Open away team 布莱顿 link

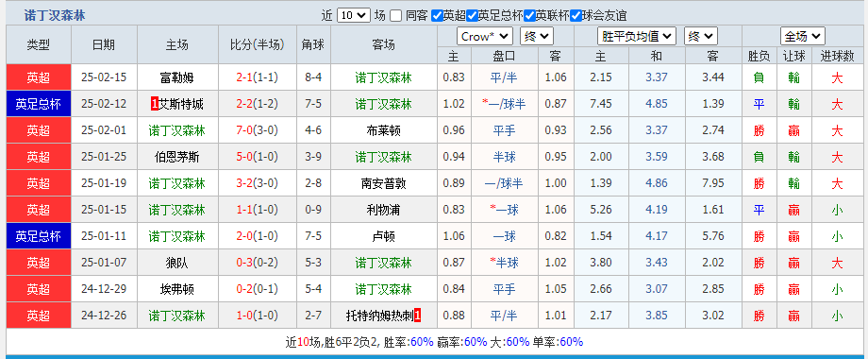384,130
